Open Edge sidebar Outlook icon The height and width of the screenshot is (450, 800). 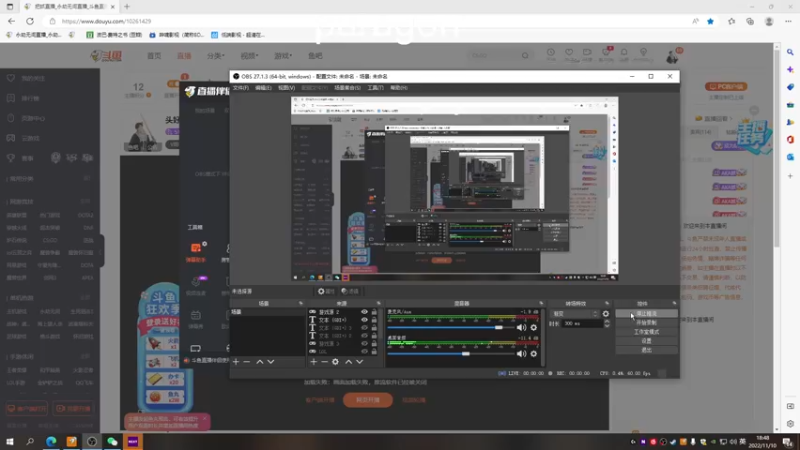coord(790,157)
